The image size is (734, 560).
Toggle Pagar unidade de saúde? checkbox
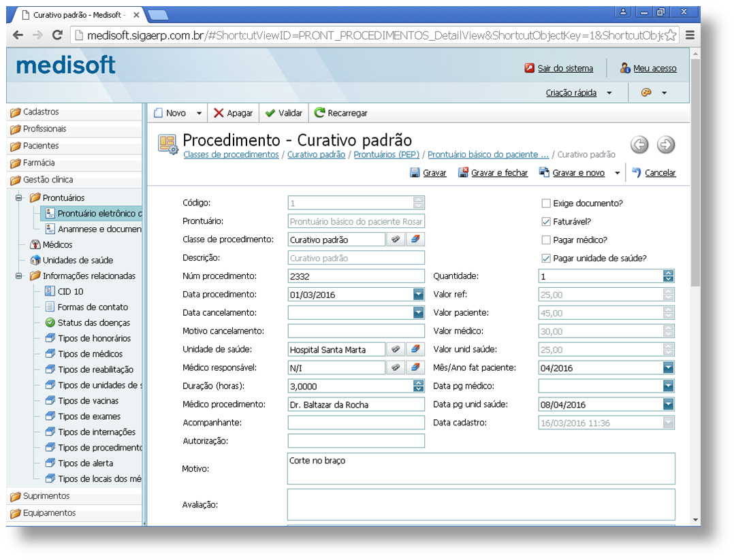tap(546, 259)
